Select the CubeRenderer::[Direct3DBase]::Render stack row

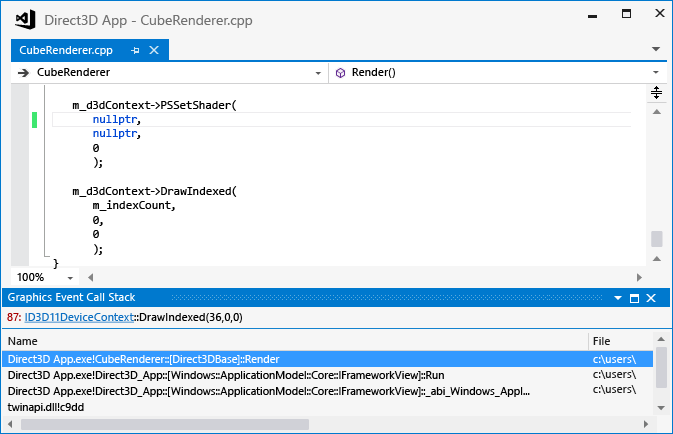tap(327, 359)
